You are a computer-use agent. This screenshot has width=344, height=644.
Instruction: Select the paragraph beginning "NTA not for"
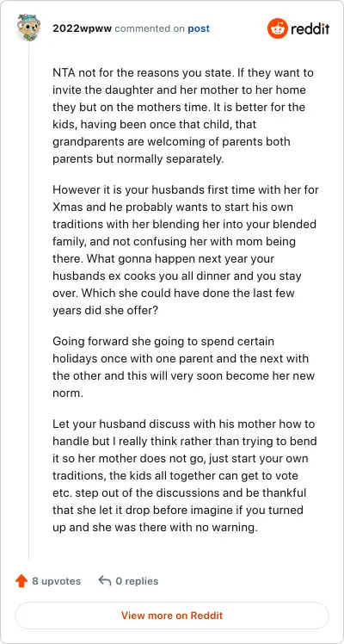(183, 116)
